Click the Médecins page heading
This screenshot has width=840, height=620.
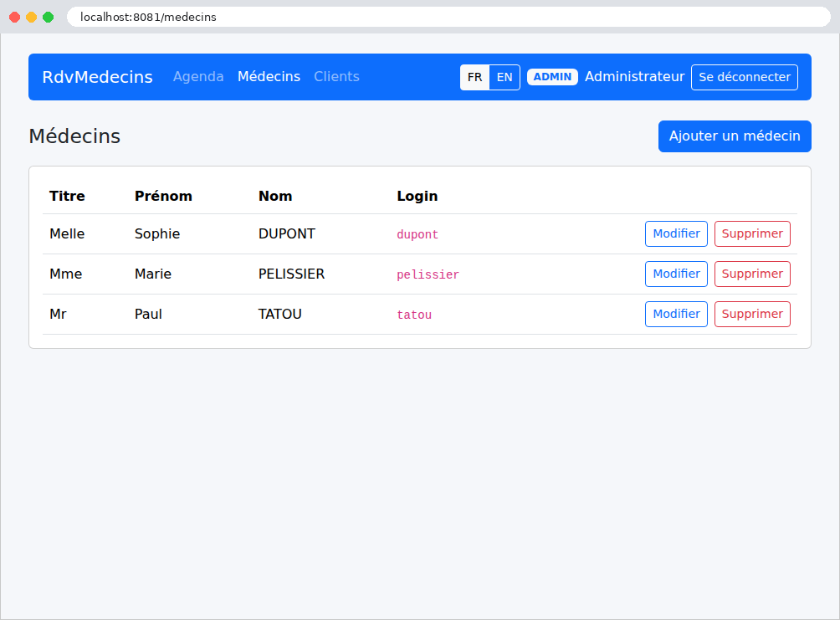(74, 136)
